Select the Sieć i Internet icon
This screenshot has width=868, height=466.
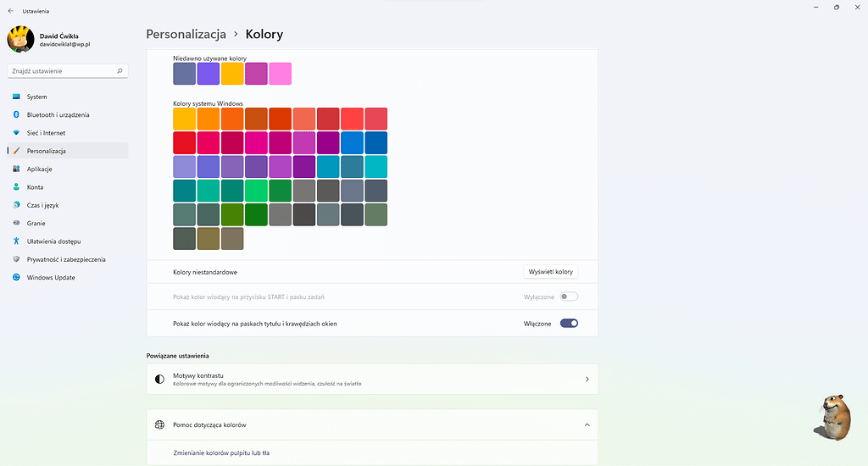[x=16, y=133]
